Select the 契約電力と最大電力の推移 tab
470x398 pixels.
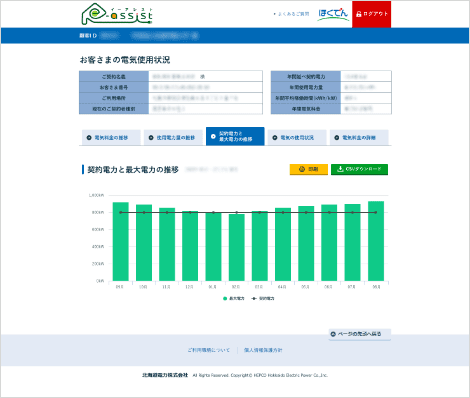tap(235, 136)
